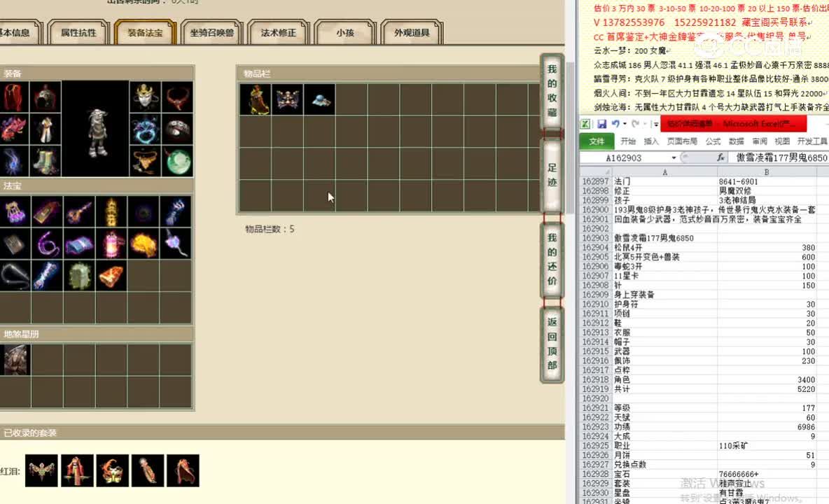Select the green stone tablet treasure
The image size is (829, 504).
tap(79, 275)
